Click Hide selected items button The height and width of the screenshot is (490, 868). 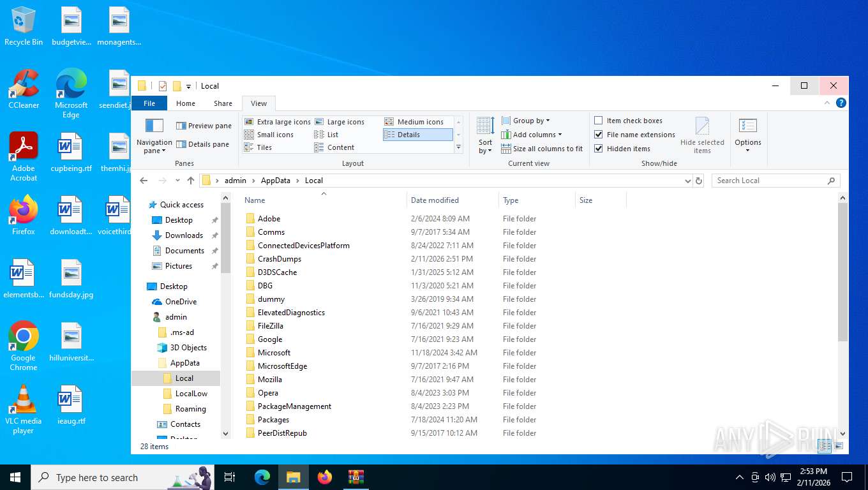click(x=702, y=135)
